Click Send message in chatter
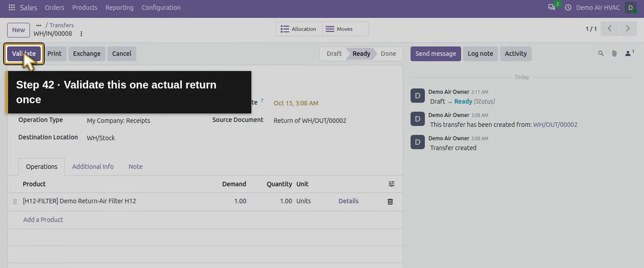This screenshot has height=268, width=644. (436, 54)
